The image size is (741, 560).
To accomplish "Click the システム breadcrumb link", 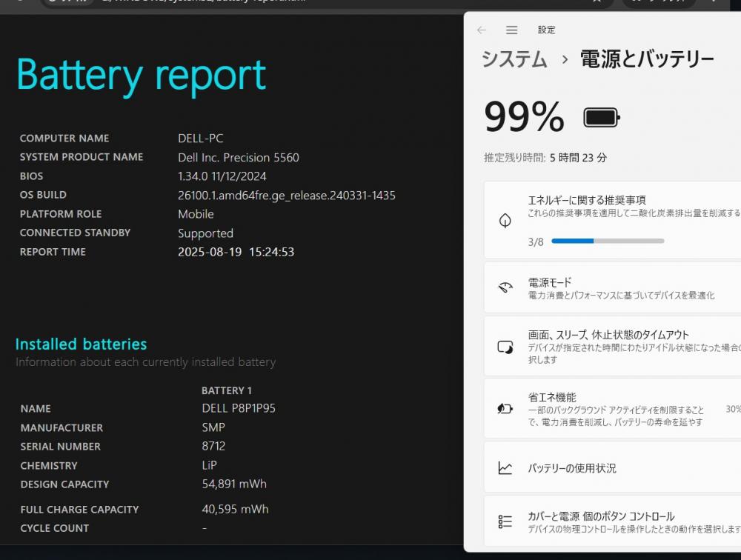I will (514, 59).
